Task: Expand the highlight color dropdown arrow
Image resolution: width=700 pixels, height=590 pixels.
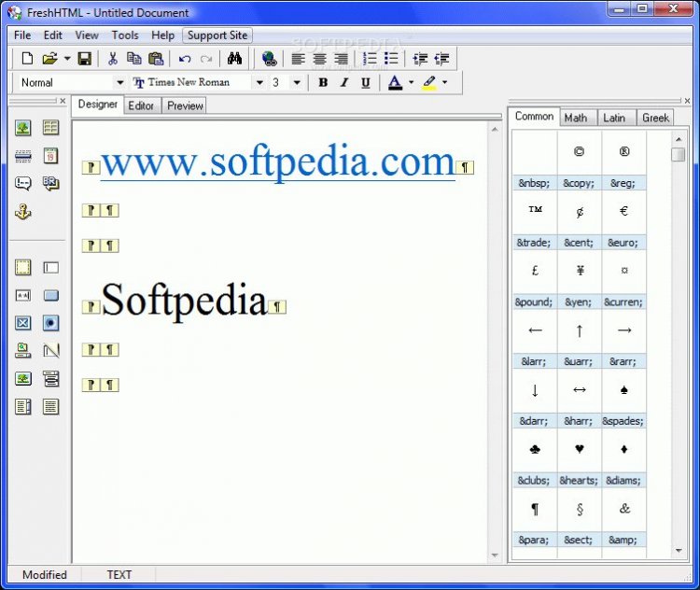Action: tap(444, 83)
